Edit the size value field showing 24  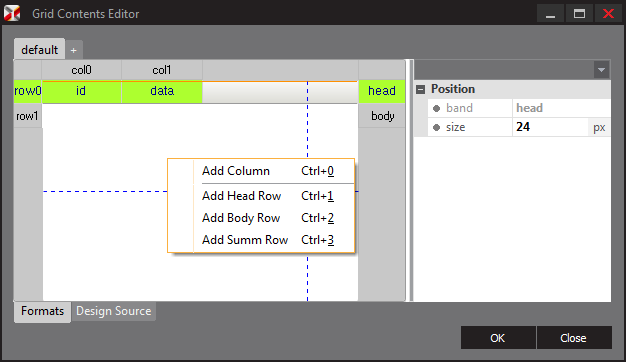tap(550, 127)
